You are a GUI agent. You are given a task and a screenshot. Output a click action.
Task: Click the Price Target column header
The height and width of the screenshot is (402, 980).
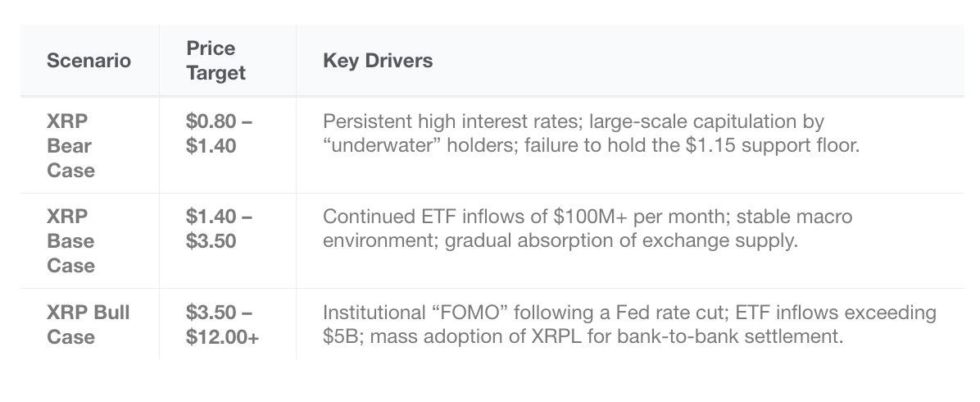tap(216, 61)
